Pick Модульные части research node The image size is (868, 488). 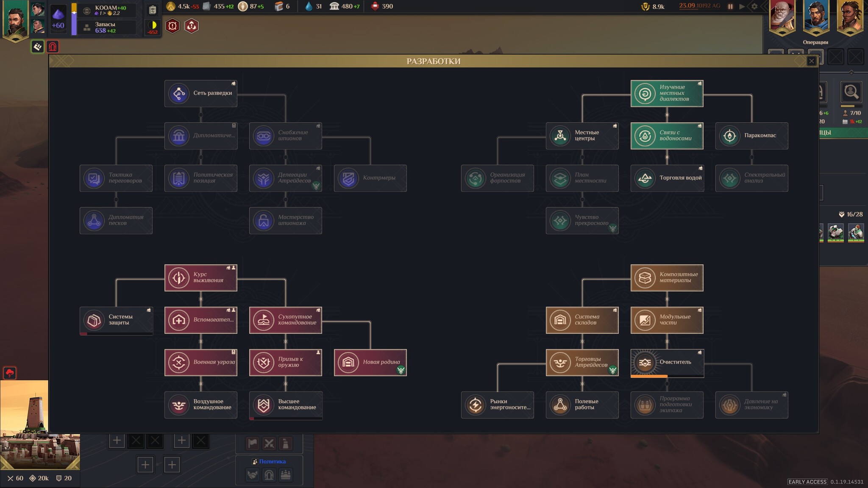tap(667, 320)
